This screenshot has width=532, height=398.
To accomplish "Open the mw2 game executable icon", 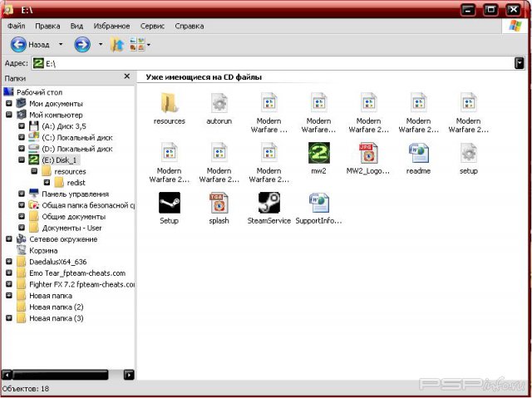I will pyautogui.click(x=318, y=153).
